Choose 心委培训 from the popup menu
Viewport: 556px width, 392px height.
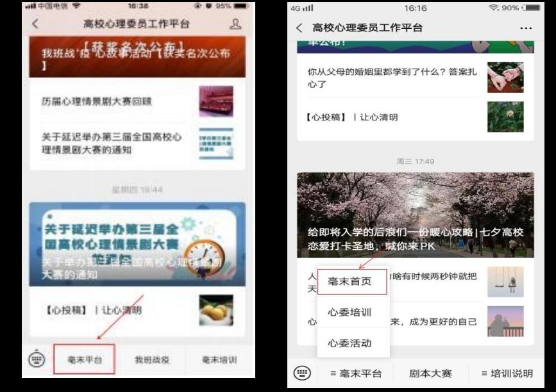tap(350, 313)
